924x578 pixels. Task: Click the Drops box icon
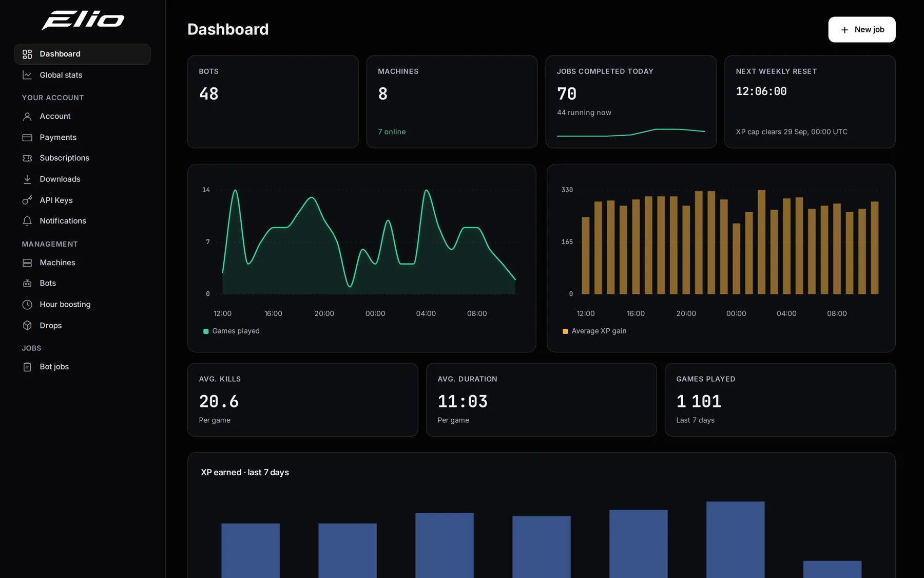click(27, 326)
